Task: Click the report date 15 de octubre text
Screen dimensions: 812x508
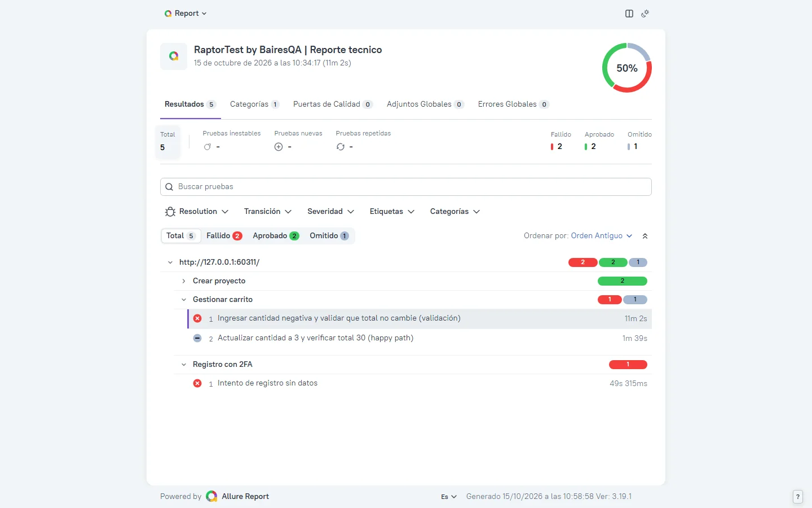Action: point(272,63)
